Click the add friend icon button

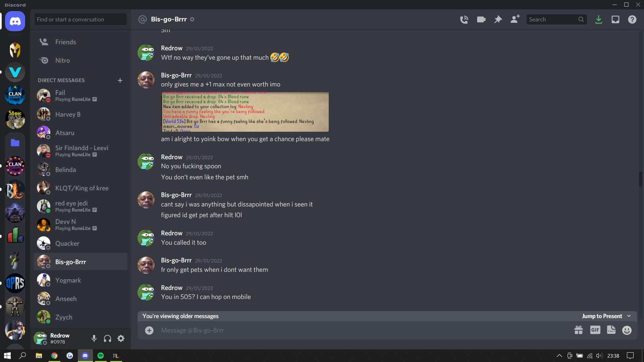tap(515, 19)
